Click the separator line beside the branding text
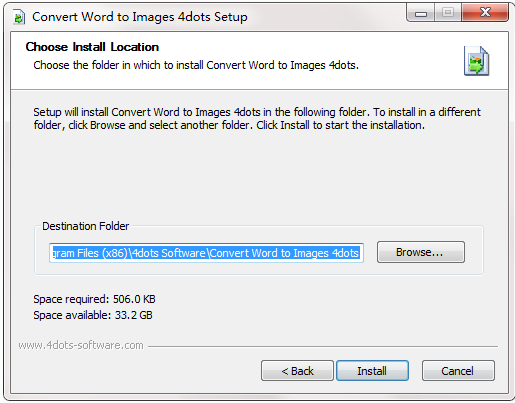 point(323,346)
